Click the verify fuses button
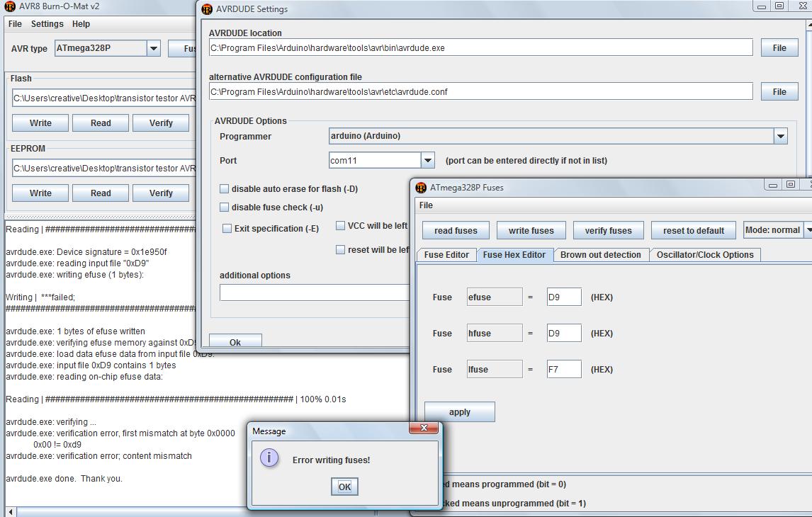The height and width of the screenshot is (517, 812). click(x=608, y=230)
